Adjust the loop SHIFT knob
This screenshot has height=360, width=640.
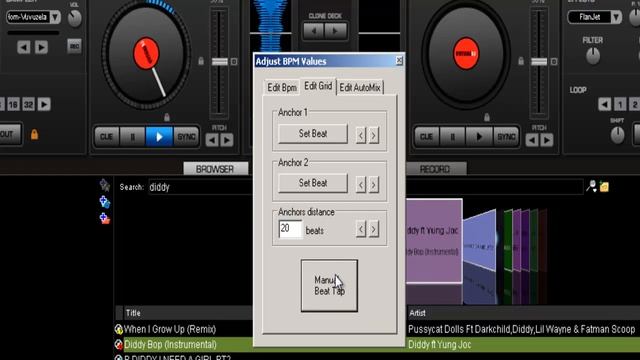(x=617, y=135)
